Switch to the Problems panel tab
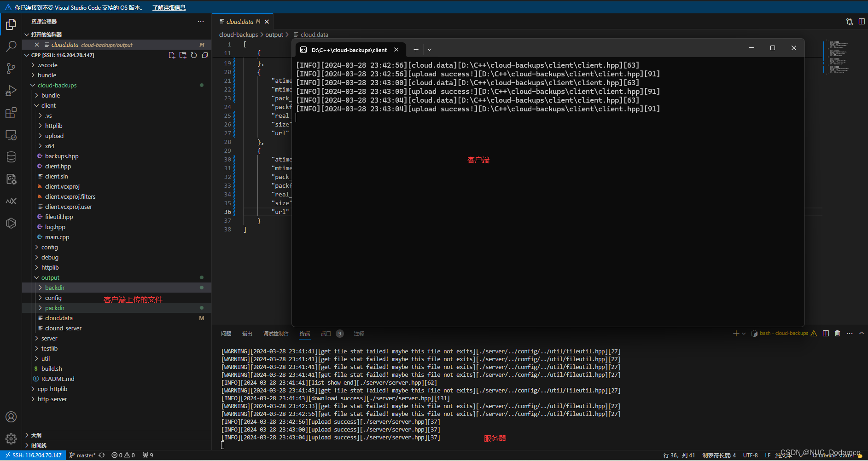This screenshot has width=868, height=461. pos(226,334)
